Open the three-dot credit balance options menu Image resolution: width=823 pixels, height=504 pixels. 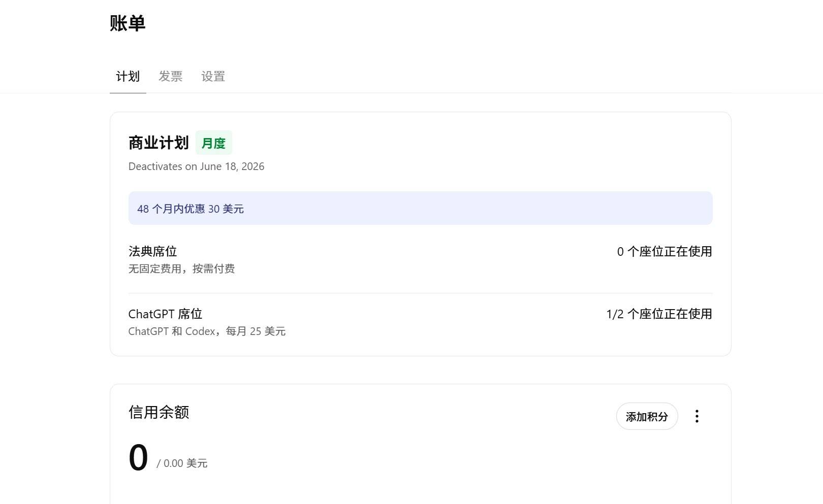tap(697, 416)
